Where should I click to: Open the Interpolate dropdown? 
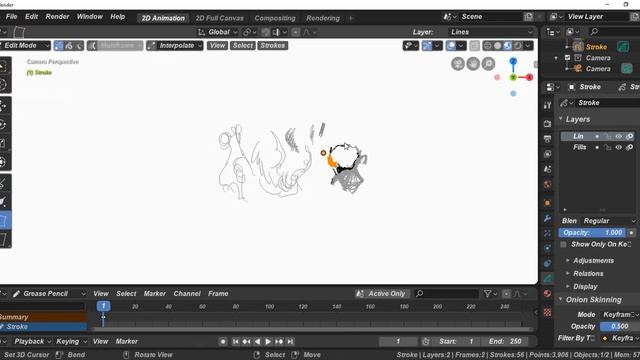coord(175,46)
